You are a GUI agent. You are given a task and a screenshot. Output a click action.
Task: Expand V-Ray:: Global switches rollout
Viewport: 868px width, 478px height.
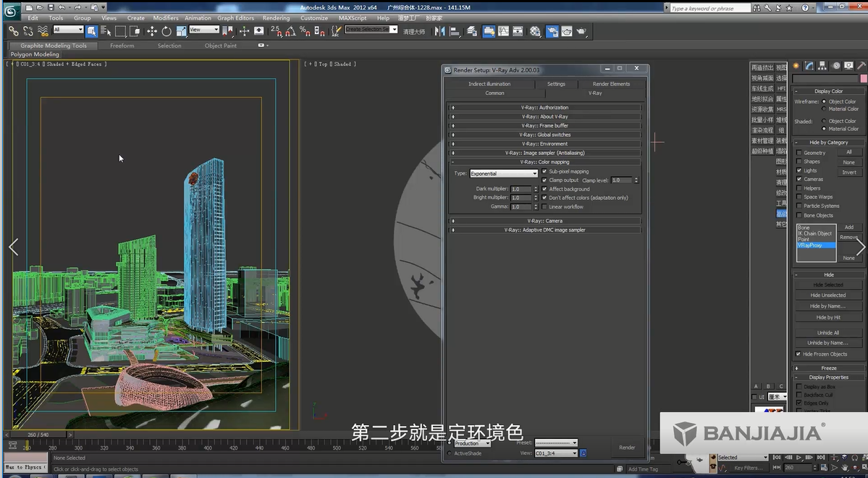[x=544, y=135]
